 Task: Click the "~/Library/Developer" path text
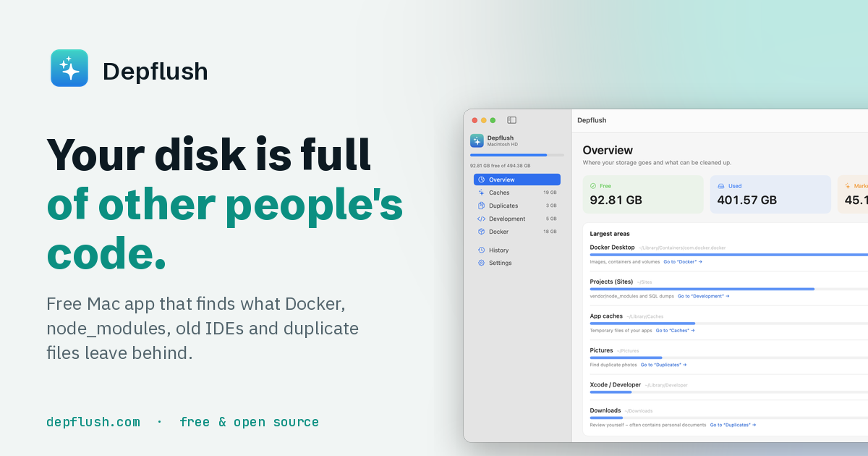(666, 386)
